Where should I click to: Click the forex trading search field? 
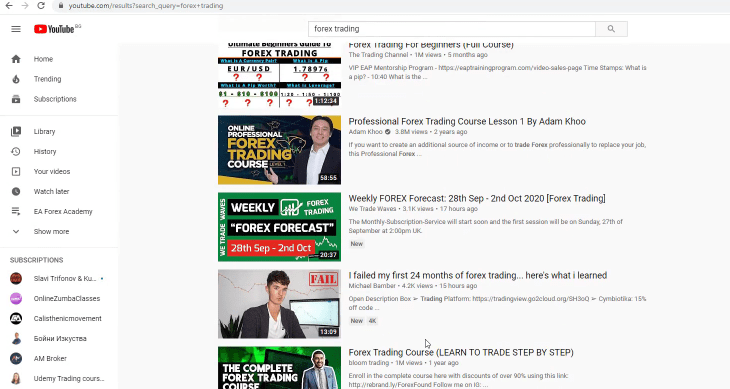click(452, 29)
